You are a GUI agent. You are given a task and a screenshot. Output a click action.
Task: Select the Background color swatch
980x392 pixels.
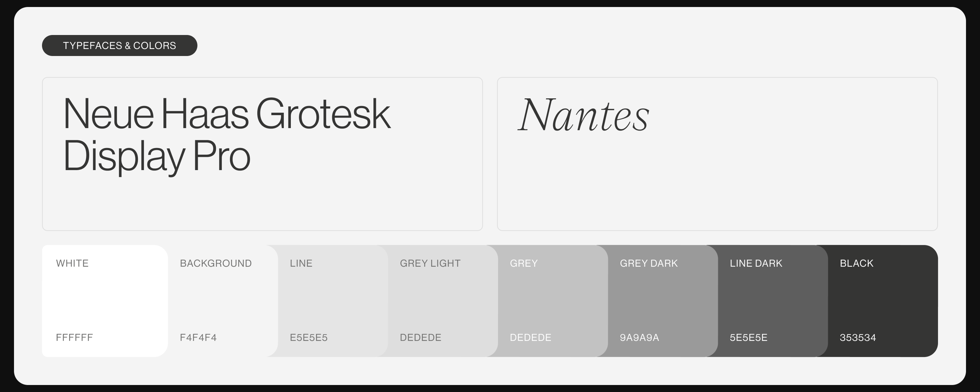click(223, 301)
